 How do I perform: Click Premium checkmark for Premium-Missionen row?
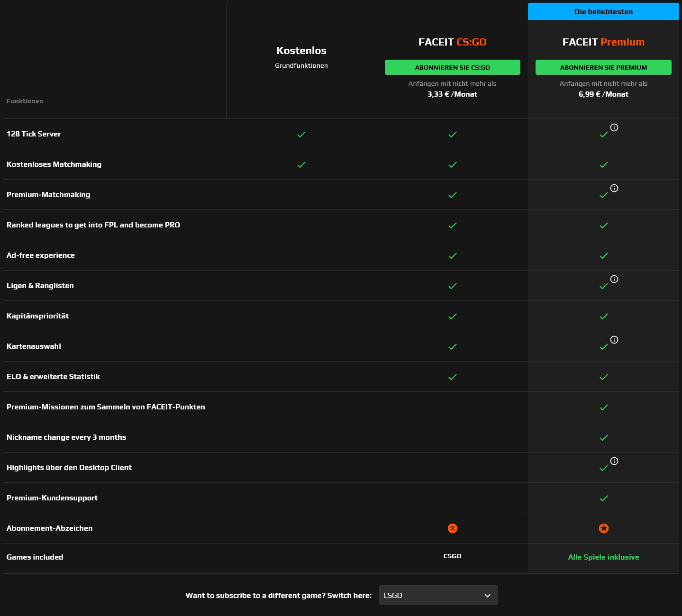(x=604, y=408)
